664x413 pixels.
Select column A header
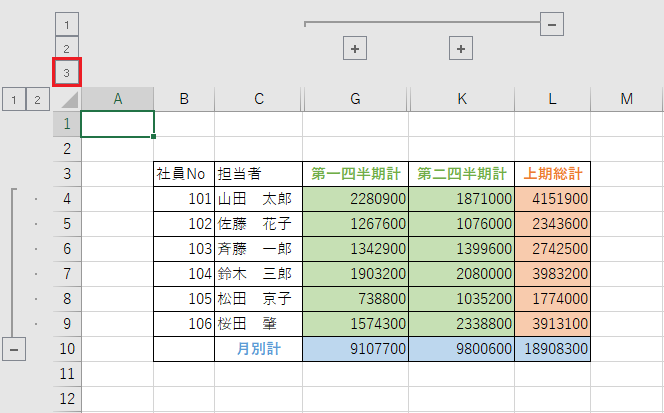coord(117,100)
